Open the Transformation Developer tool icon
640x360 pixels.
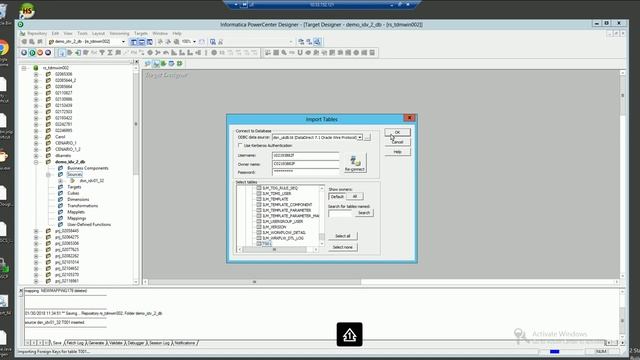click(x=164, y=64)
